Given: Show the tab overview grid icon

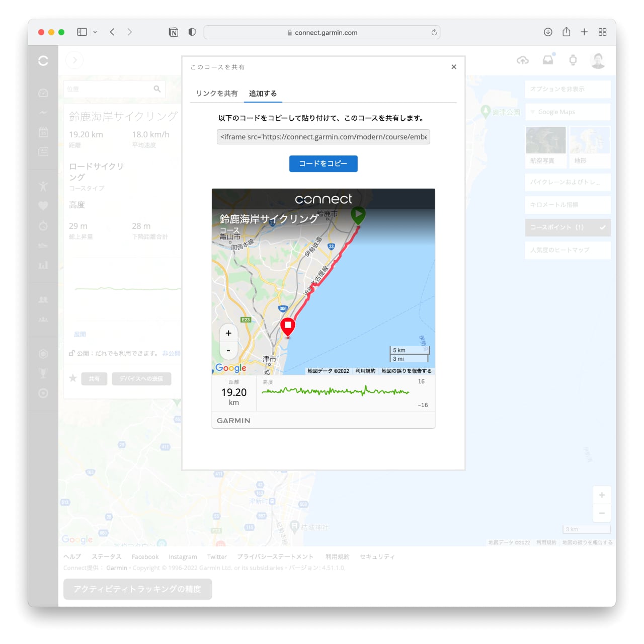Looking at the screenshot, I should 602,32.
